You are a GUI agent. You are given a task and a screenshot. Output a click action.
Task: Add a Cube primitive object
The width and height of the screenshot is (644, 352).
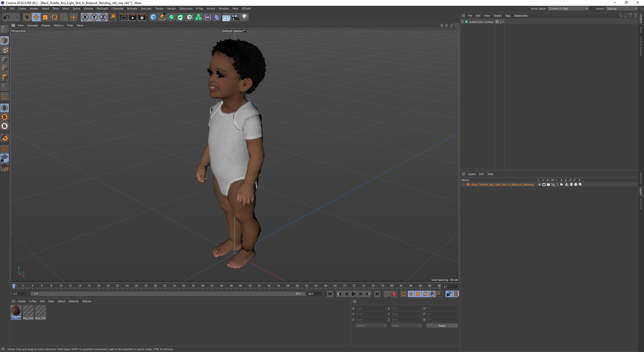tap(153, 17)
